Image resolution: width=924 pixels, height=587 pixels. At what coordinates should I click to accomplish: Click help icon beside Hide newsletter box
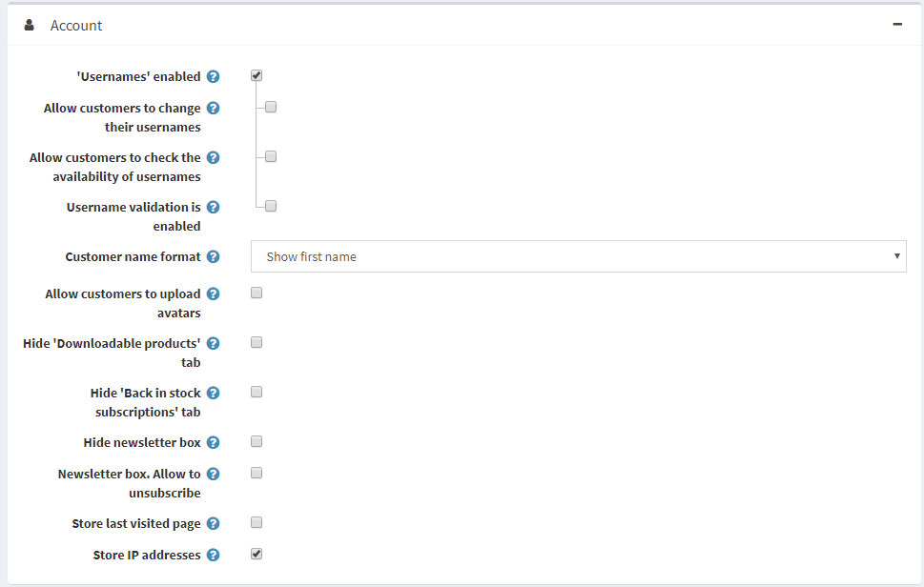click(x=213, y=443)
